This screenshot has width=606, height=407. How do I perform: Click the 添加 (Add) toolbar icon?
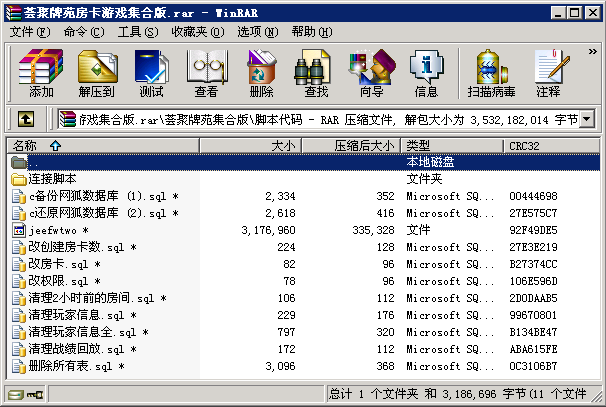coord(41,73)
